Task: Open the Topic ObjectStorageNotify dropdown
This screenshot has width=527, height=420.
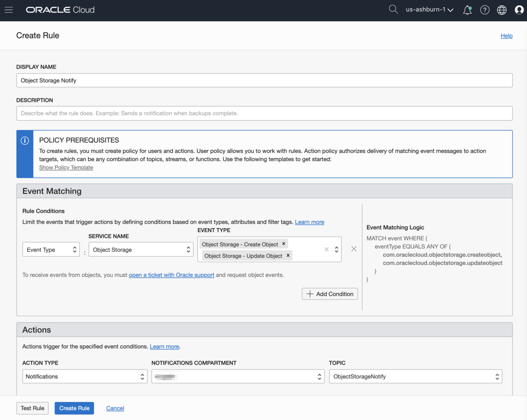Action: tap(415, 377)
